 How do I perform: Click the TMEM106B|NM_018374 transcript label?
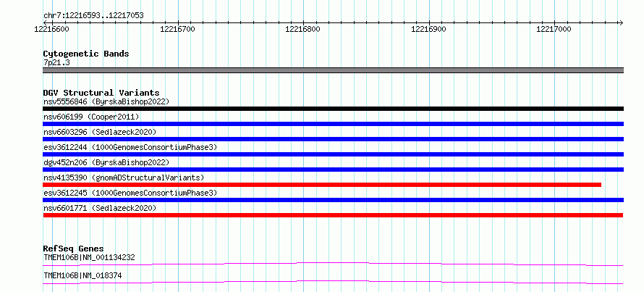point(82,275)
